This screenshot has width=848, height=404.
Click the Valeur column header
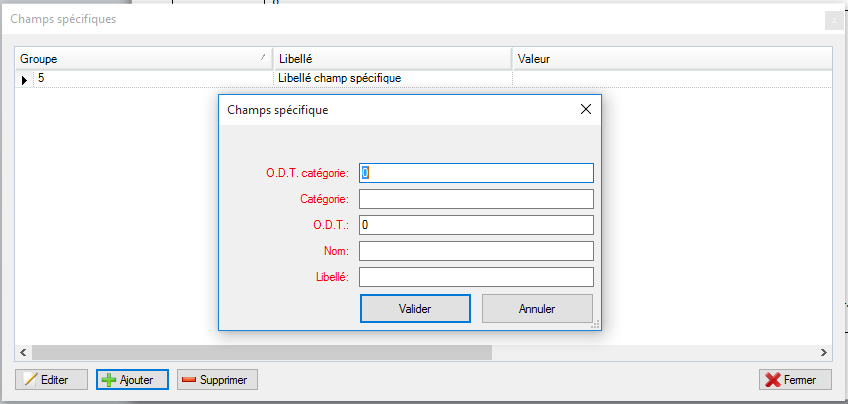click(670, 59)
